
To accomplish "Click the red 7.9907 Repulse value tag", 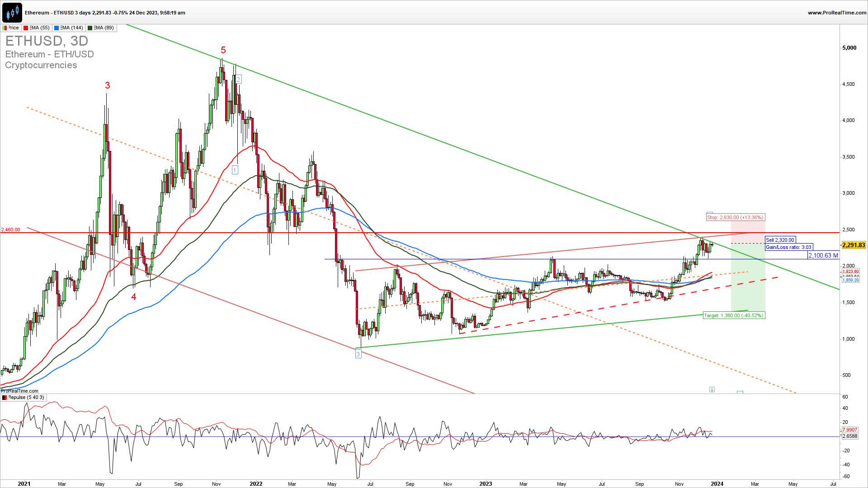I will (x=849, y=430).
